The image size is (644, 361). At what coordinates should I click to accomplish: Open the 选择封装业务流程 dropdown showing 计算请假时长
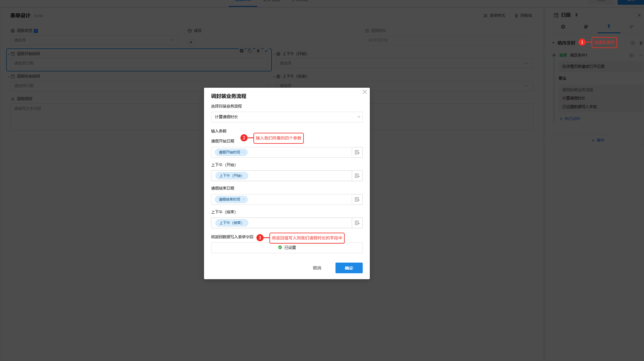(287, 117)
